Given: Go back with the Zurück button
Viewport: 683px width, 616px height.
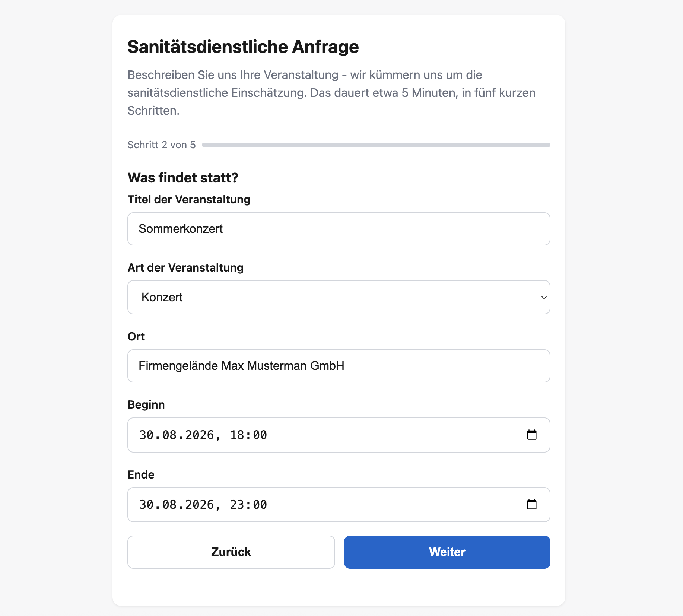Looking at the screenshot, I should pos(231,552).
